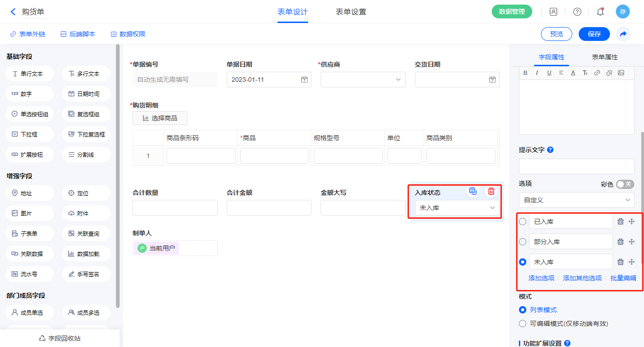Viewport: 644px width, 347px height.
Task: Click the red delete icon on 入库状态 field
Action: (x=491, y=192)
